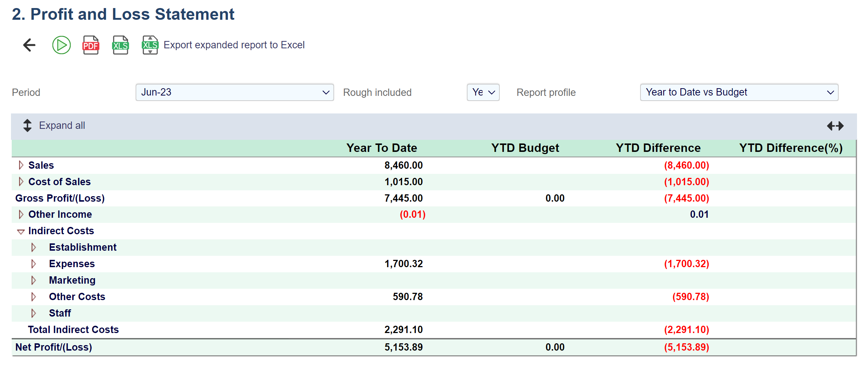Collapse the Indirect Costs section
The width and height of the screenshot is (868, 370).
click(21, 231)
